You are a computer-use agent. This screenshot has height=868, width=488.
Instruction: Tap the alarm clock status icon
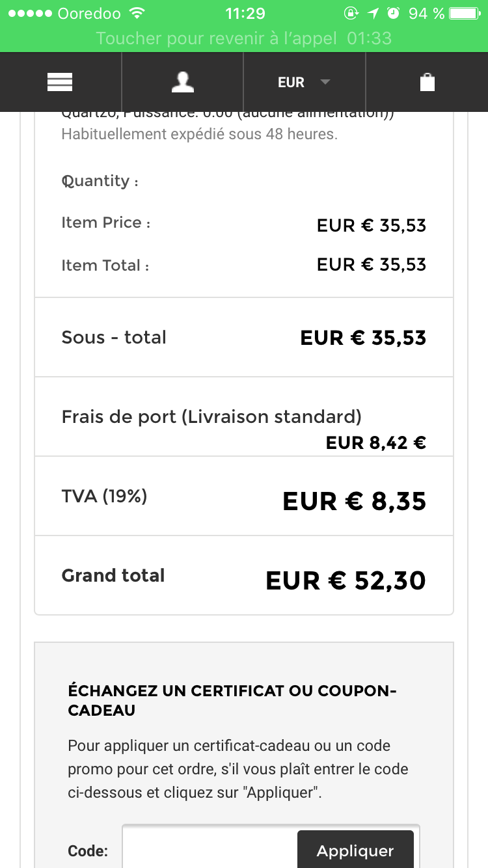pyautogui.click(x=393, y=13)
